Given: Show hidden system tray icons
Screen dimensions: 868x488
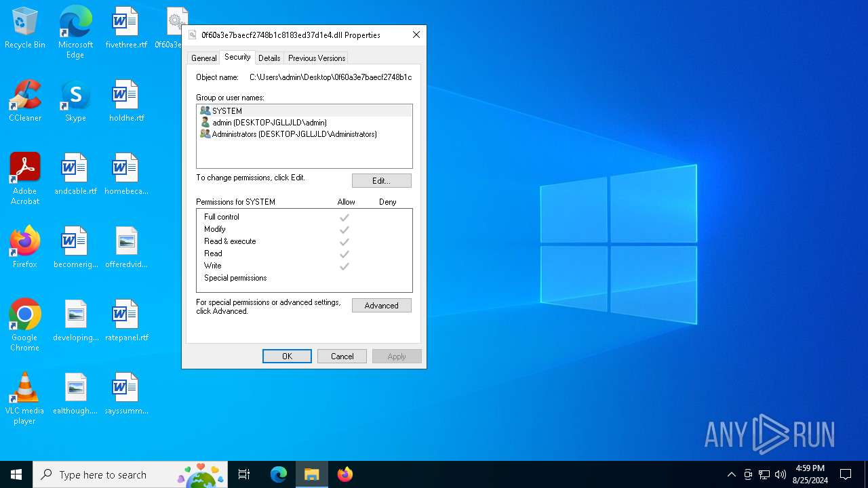Looking at the screenshot, I should 731,474.
